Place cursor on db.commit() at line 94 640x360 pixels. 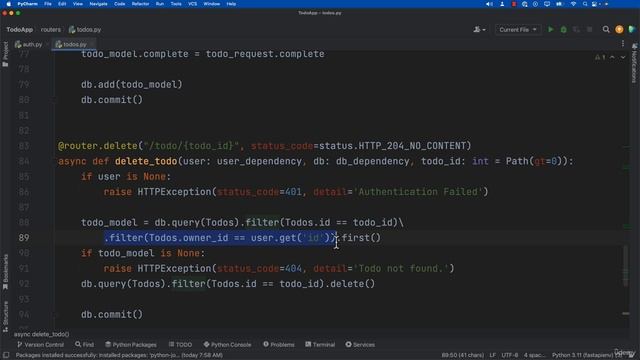pos(112,315)
